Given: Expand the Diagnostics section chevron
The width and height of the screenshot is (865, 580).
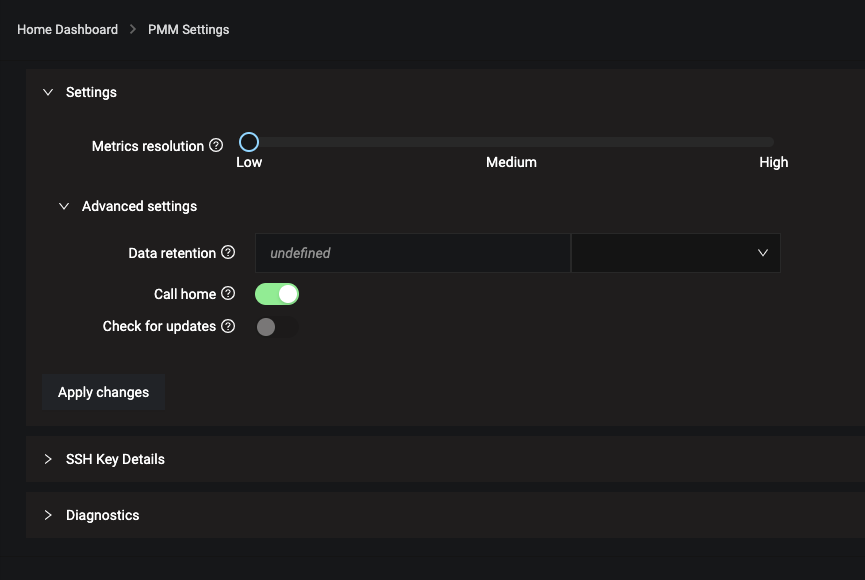Looking at the screenshot, I should tap(48, 515).
